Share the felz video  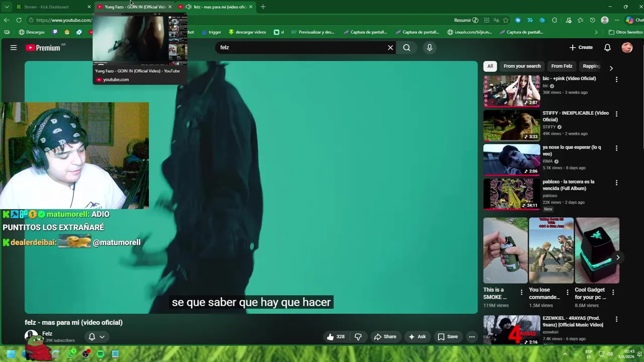(x=385, y=337)
